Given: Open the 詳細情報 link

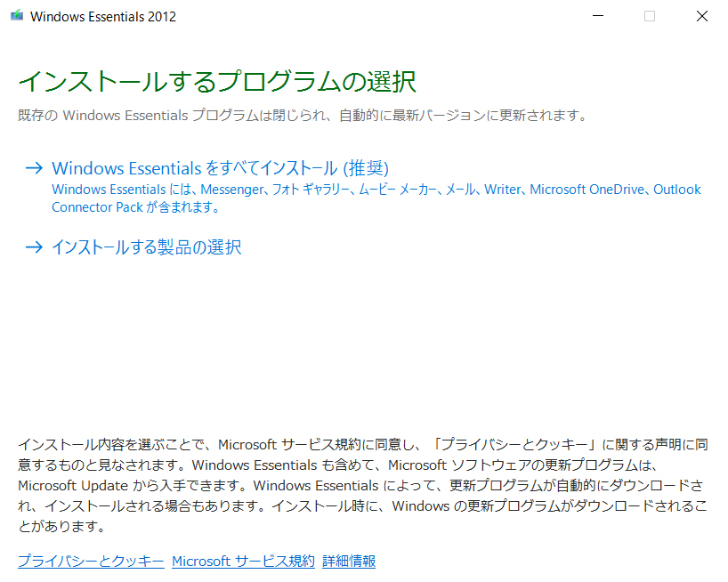Looking at the screenshot, I should (349, 562).
